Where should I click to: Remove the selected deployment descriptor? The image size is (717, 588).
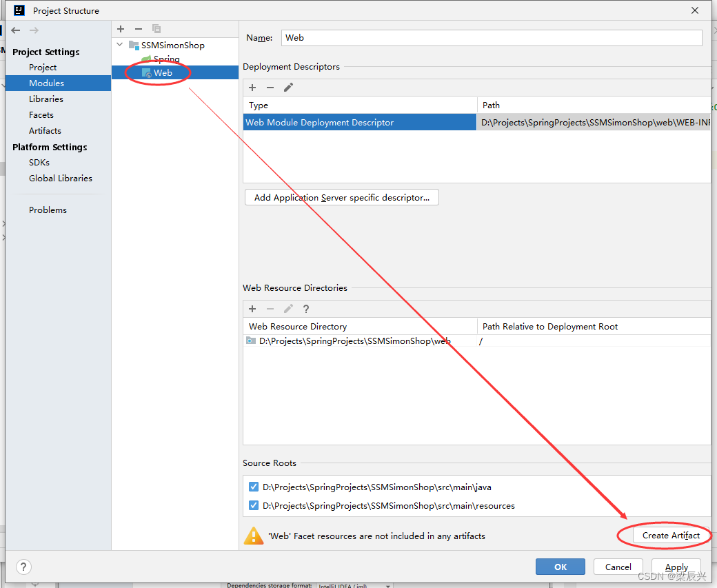coord(270,88)
